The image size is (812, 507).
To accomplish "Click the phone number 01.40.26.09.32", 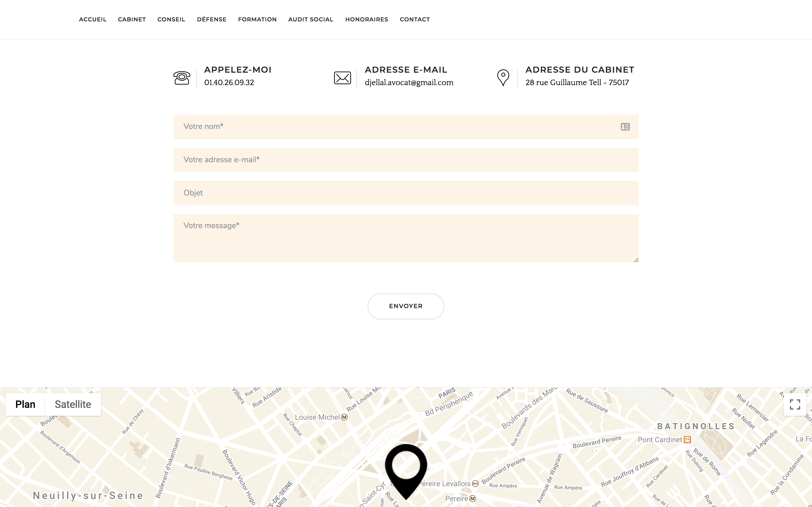I will pos(229,83).
